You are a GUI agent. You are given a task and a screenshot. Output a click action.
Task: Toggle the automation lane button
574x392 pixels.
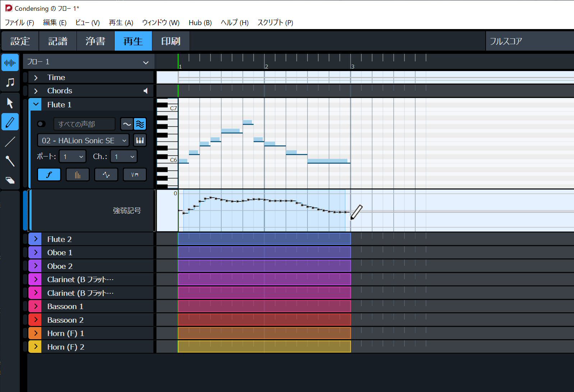[x=106, y=175]
